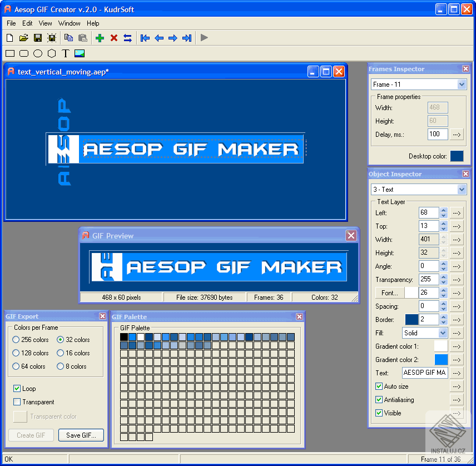The image size is (476, 466).
Task: Play the animation preview from the toolbar
Action: pos(204,38)
